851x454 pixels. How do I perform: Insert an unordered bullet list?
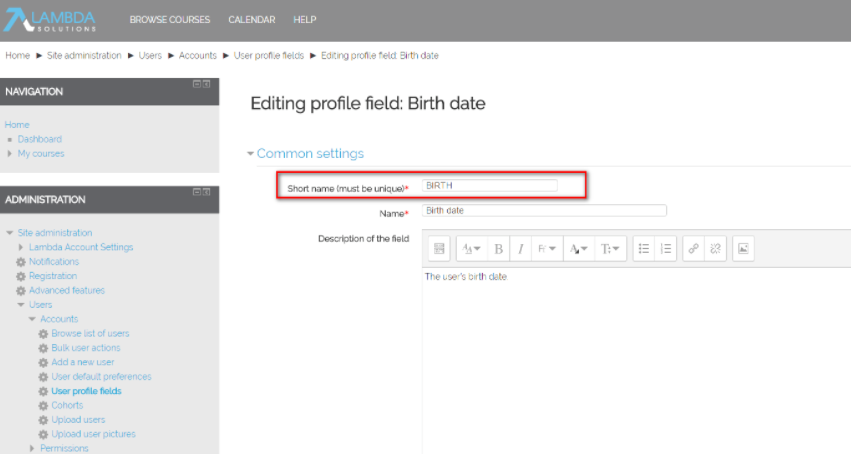[644, 249]
